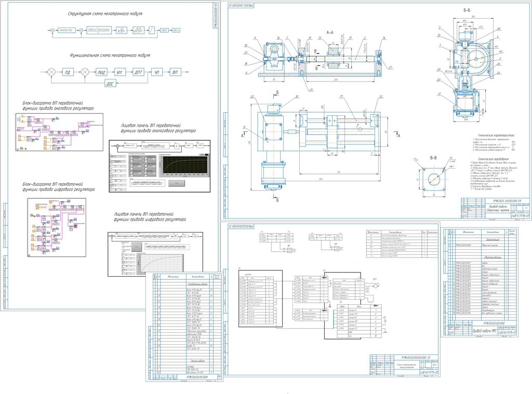Select the ВП block in functional scheme

(x=175, y=72)
